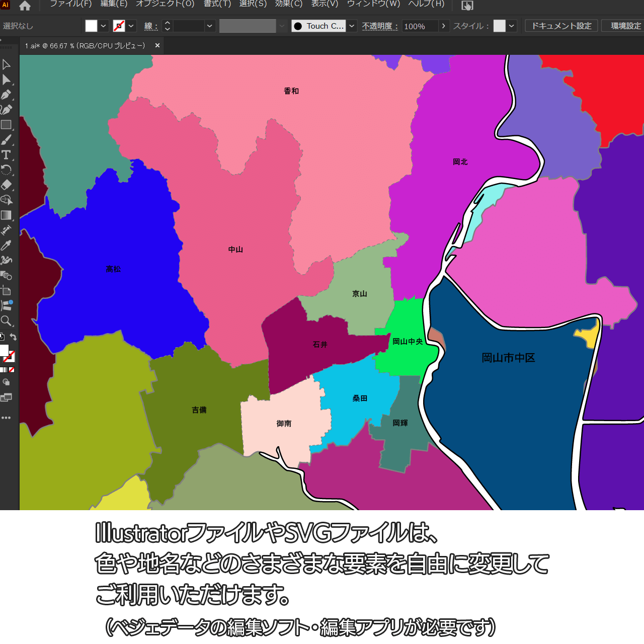Click the white fill swatch in control bar
The height and width of the screenshot is (644, 644).
coord(91,26)
